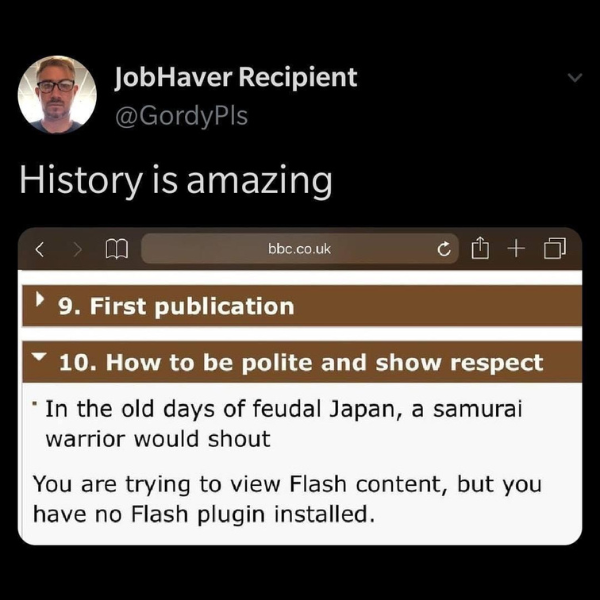Viewport: 600px width, 600px height.
Task: Select the "9. First publication" section header
Action: (176, 306)
